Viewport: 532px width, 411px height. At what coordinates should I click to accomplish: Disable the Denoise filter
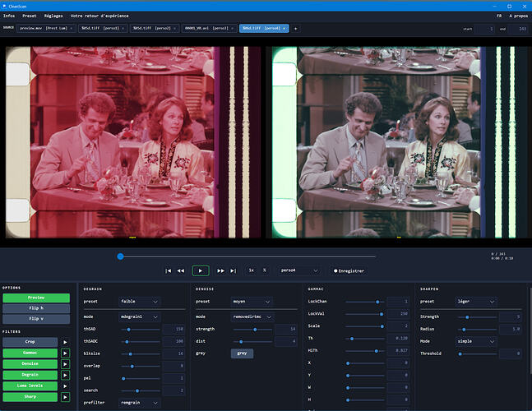[30, 363]
